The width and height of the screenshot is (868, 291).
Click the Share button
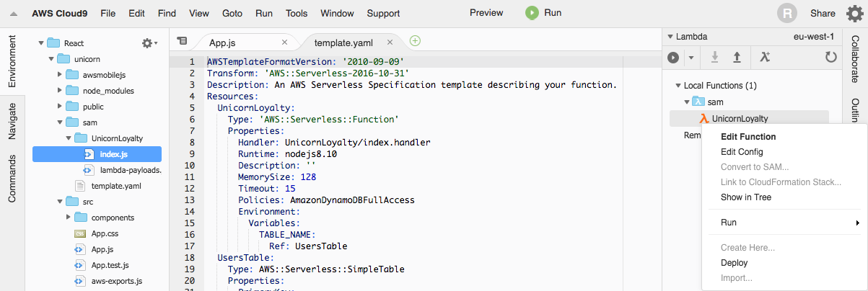pos(823,13)
